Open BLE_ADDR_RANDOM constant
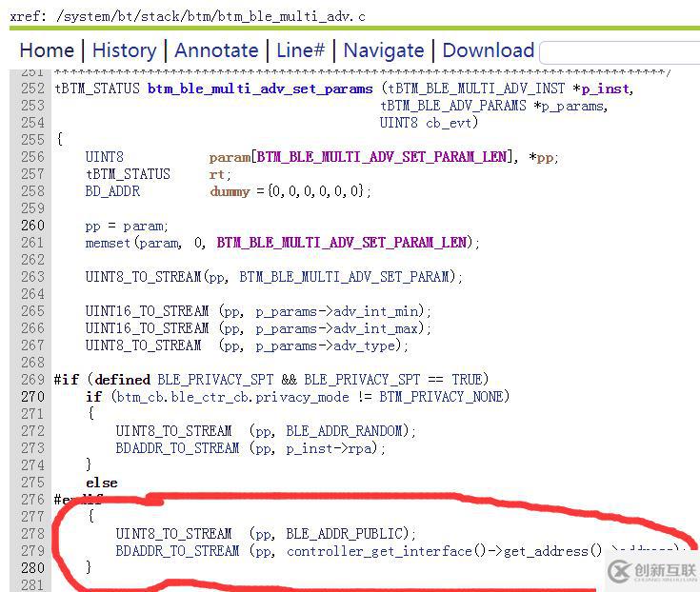 coord(344,431)
